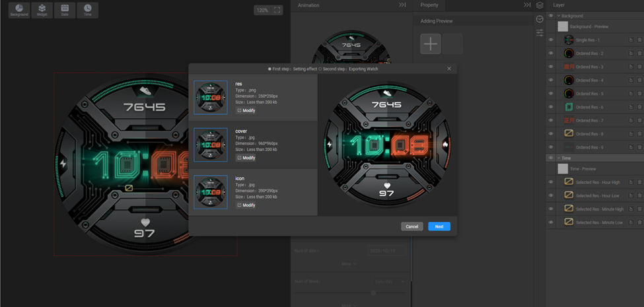Viewport: 644px width, 307px height.
Task: Lock the Ordered Res - 2 layer
Action: 631,53
